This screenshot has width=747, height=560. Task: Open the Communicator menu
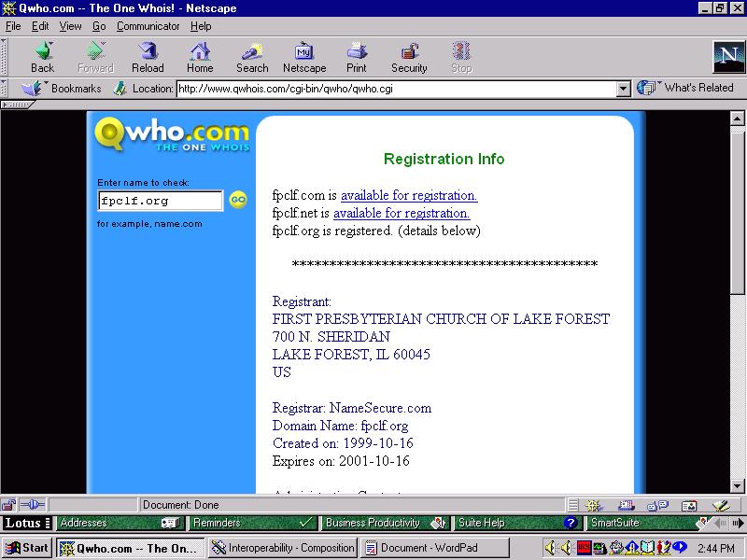pyautogui.click(x=148, y=26)
